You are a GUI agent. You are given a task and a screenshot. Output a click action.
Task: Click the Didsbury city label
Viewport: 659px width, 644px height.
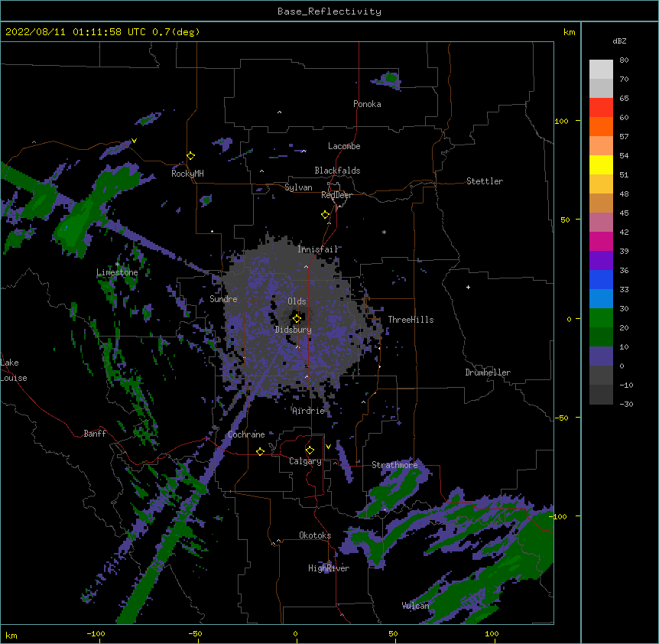pos(294,330)
